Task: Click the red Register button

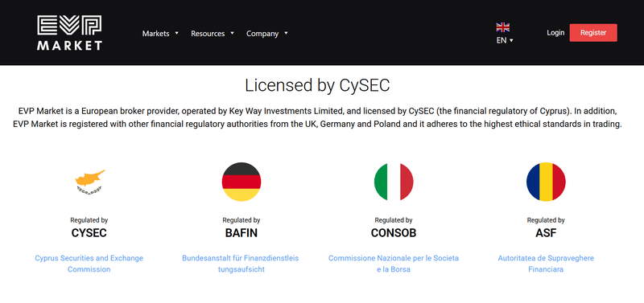Action: (593, 33)
